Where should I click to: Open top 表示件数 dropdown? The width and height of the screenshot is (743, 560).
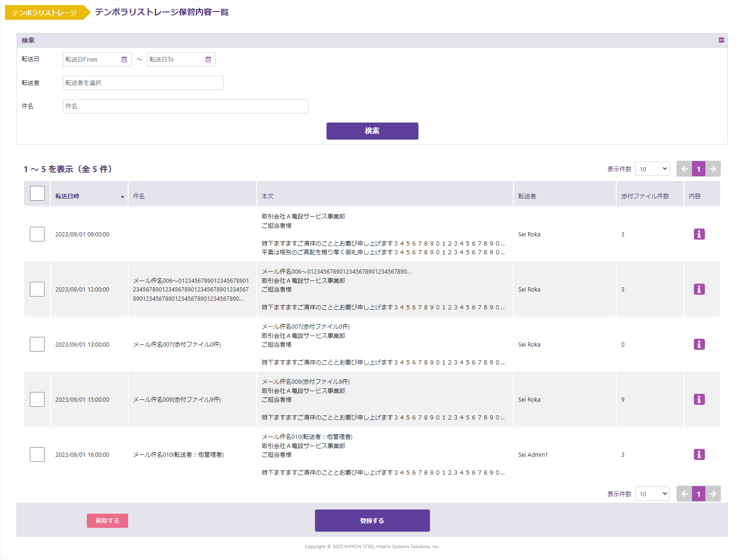pos(652,169)
